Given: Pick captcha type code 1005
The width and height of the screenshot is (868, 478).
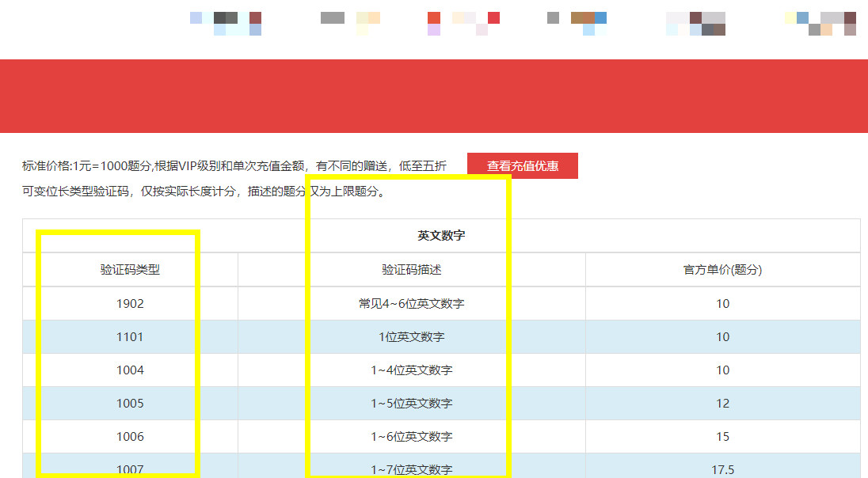Looking at the screenshot, I should (x=130, y=403).
